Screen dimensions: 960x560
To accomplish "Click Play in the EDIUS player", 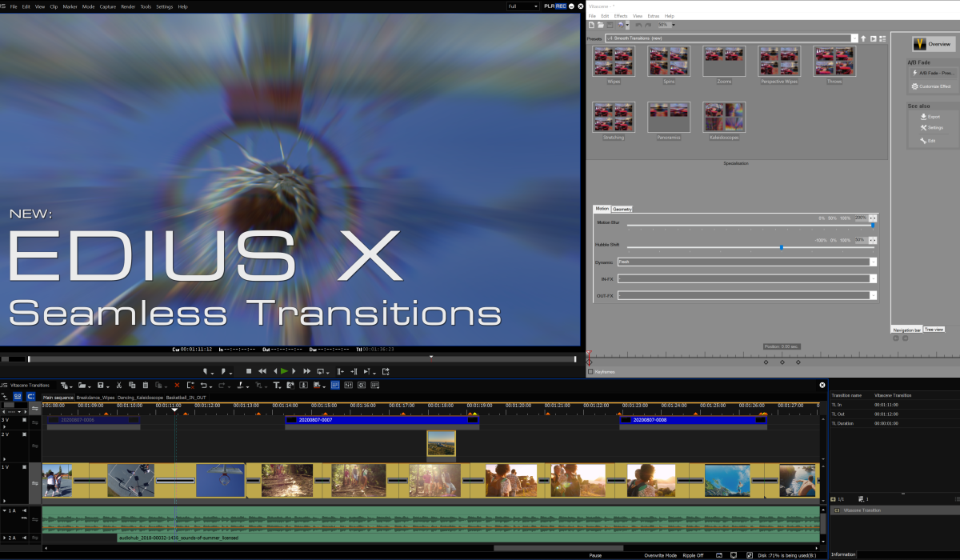I will (284, 371).
